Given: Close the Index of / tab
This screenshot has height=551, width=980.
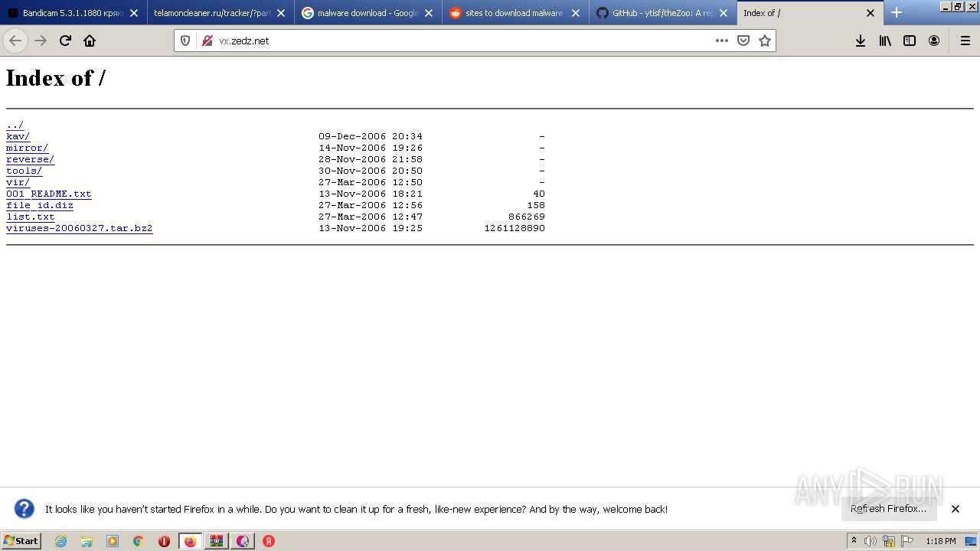Looking at the screenshot, I should click(x=870, y=13).
